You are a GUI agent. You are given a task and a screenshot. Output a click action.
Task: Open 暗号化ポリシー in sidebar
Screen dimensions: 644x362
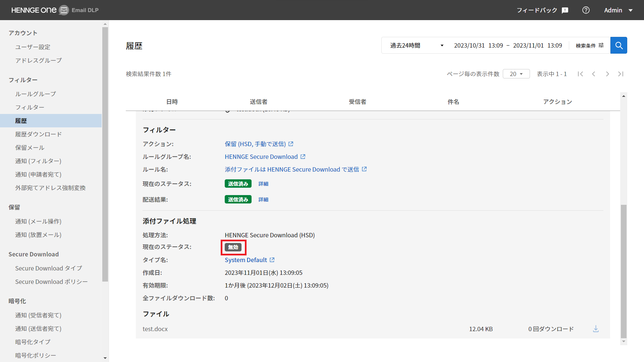(36, 355)
